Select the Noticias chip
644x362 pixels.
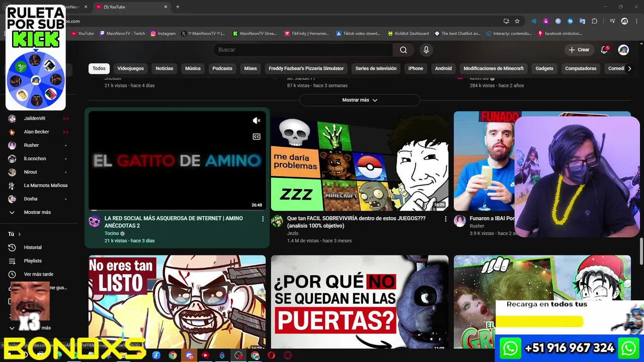[165, 68]
